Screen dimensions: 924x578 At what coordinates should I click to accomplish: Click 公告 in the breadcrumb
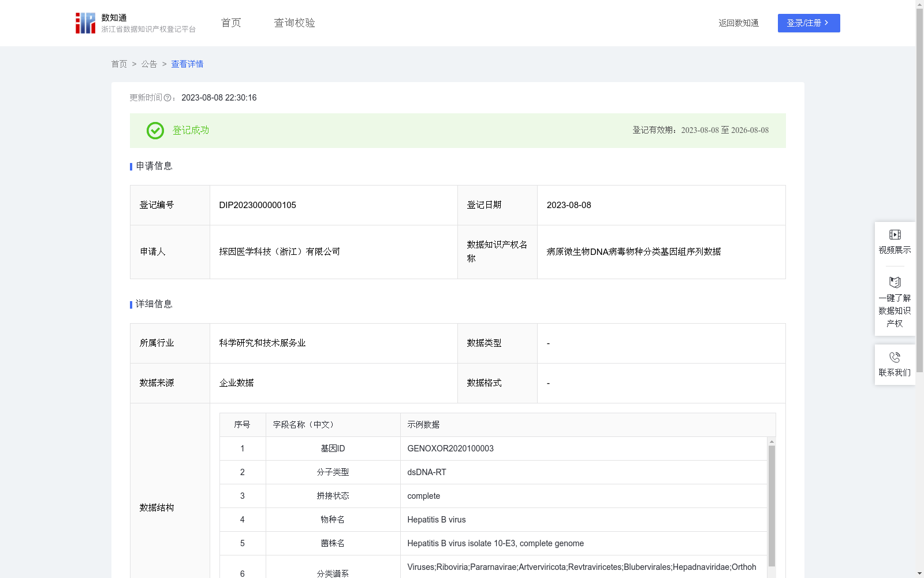click(149, 64)
